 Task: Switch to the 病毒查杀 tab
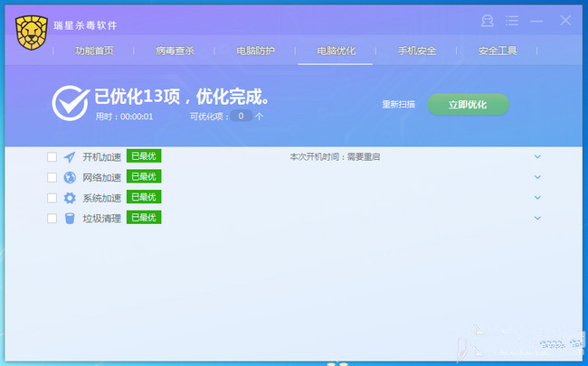[175, 51]
